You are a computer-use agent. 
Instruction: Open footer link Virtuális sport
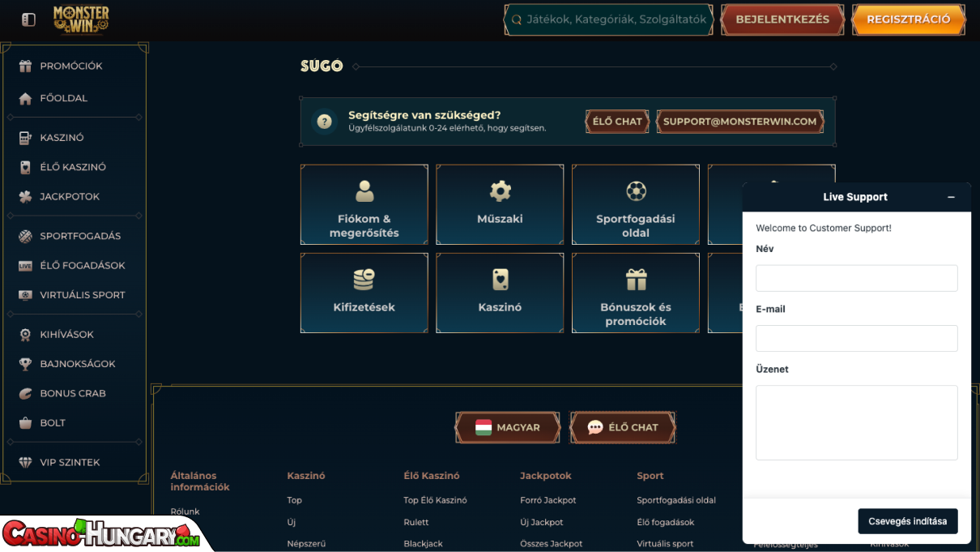(x=665, y=544)
